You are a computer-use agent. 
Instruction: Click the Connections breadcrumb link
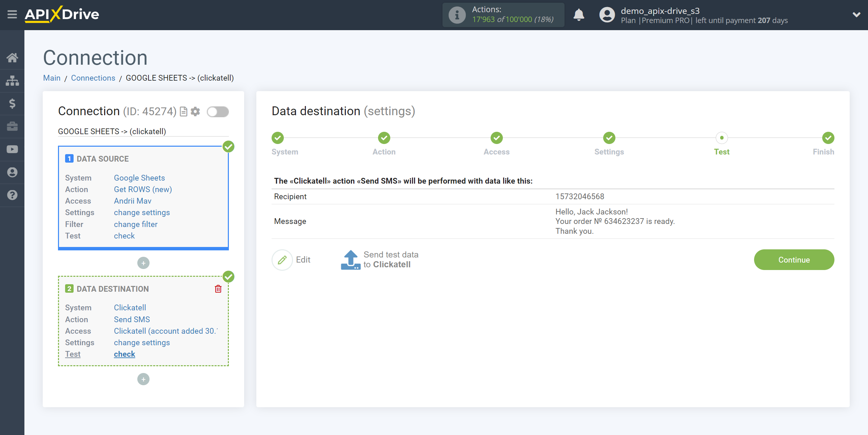click(x=93, y=78)
